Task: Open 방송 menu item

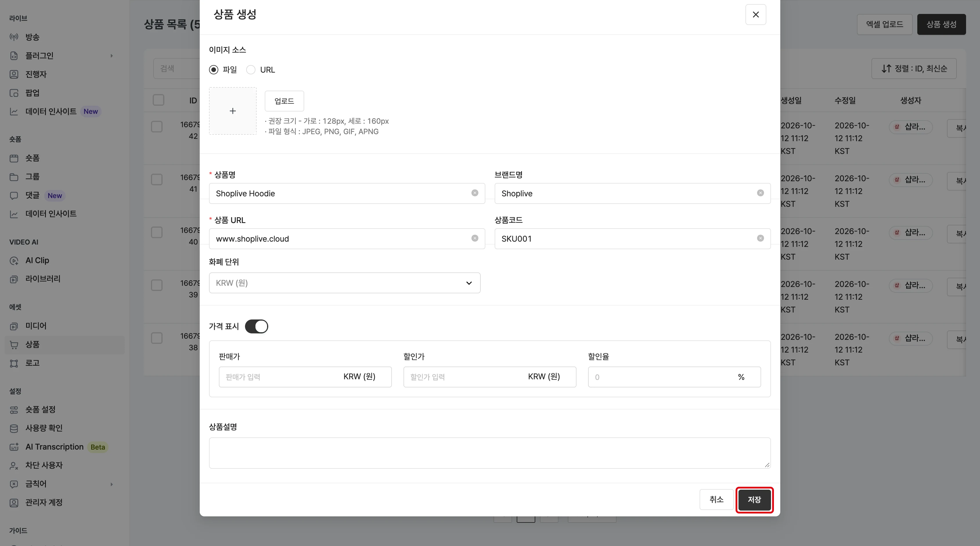Action: tap(65, 37)
